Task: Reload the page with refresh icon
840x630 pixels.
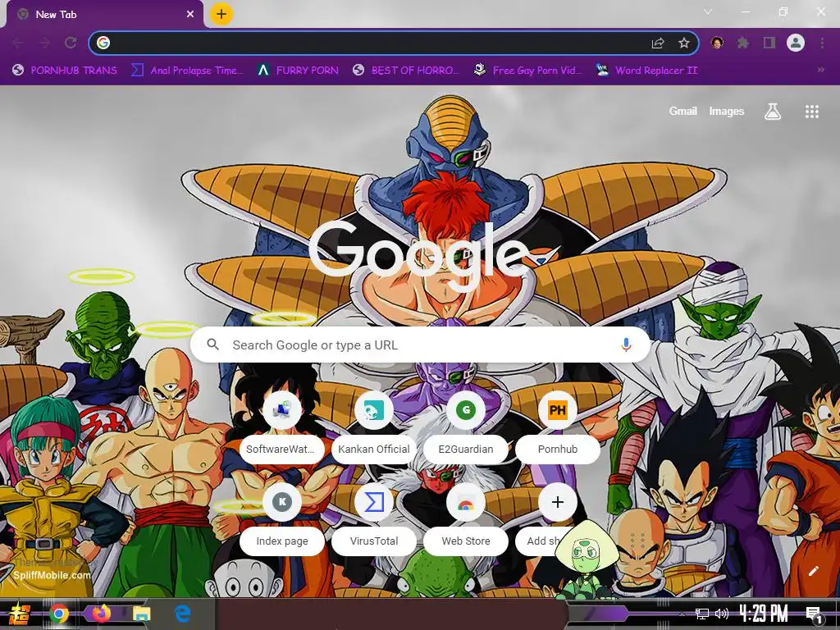Action: coord(71,43)
